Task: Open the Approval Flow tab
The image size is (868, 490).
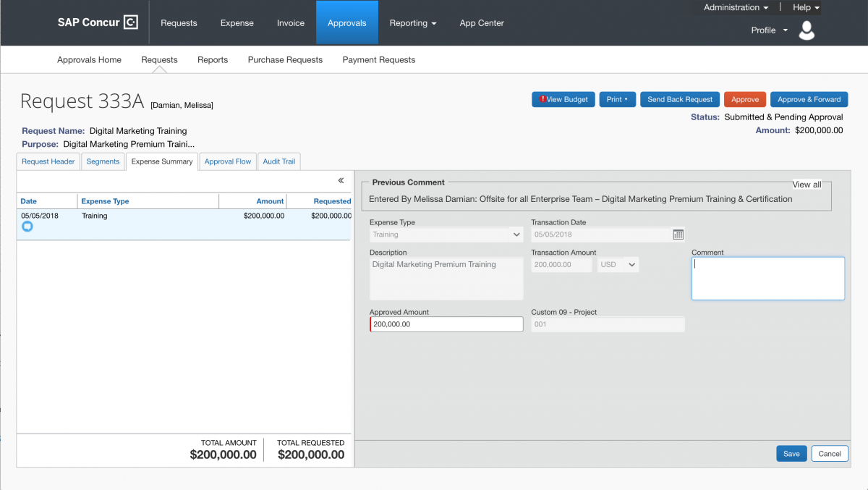Action: coord(227,161)
